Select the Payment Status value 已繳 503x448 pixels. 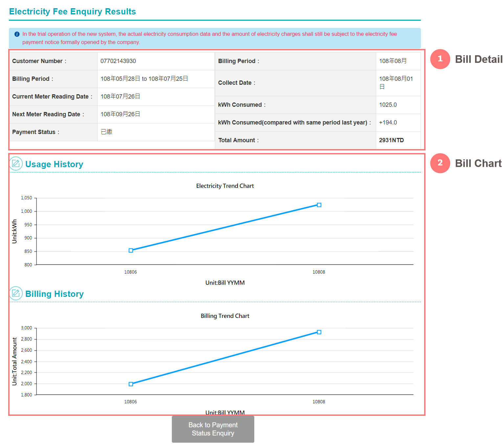coord(107,132)
